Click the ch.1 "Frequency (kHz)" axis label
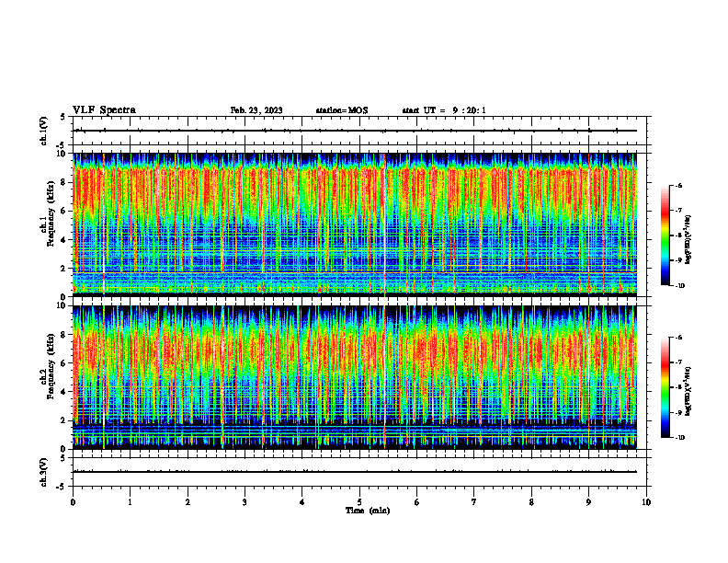Image resolution: width=728 pixels, height=563 pixels. [x=51, y=213]
